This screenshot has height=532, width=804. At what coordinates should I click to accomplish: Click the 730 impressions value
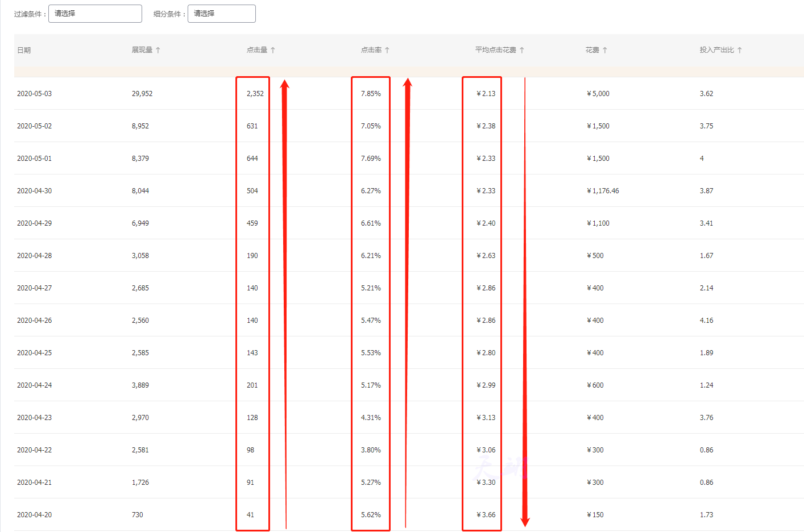tap(138, 515)
